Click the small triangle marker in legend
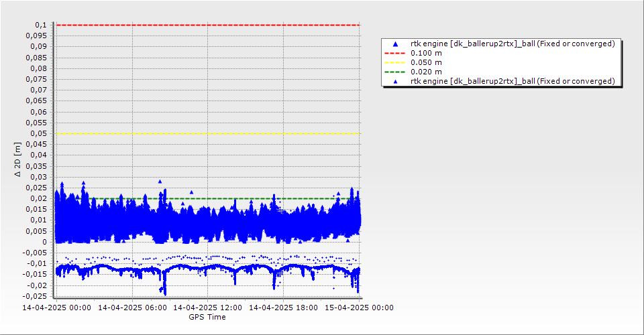Image resolution: width=644 pixels, height=335 pixels. tap(395, 82)
